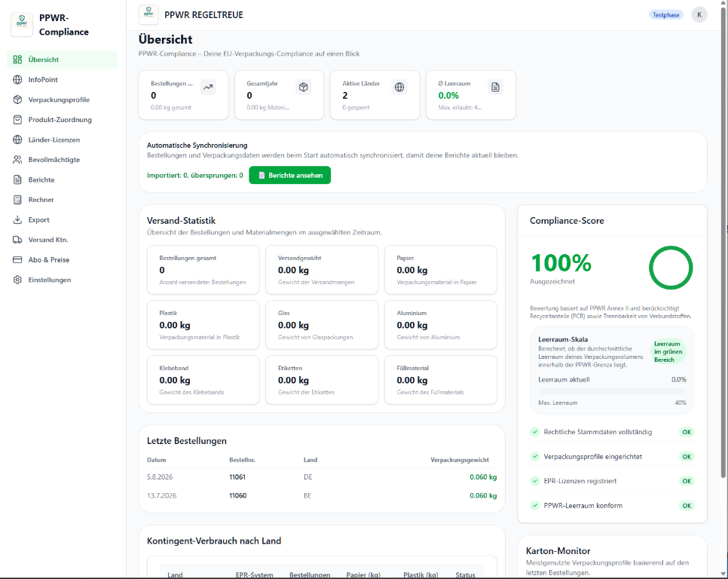Click the Bestellungen gesamt statistic card

(x=203, y=270)
